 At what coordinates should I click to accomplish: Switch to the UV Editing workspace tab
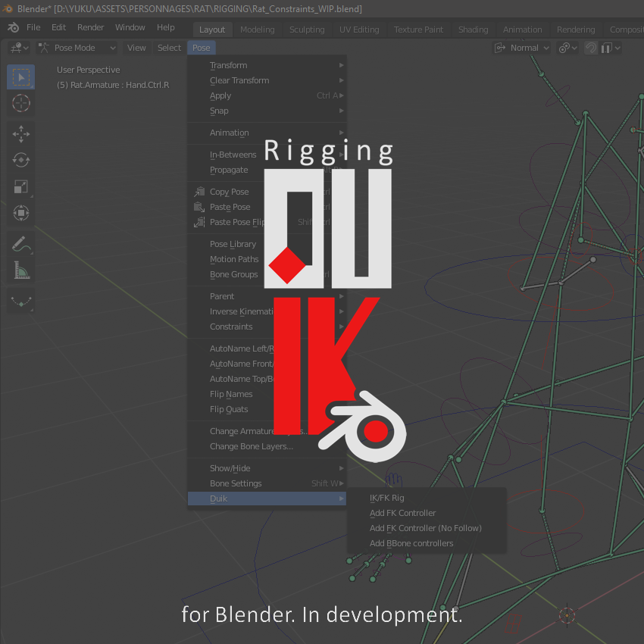click(359, 30)
